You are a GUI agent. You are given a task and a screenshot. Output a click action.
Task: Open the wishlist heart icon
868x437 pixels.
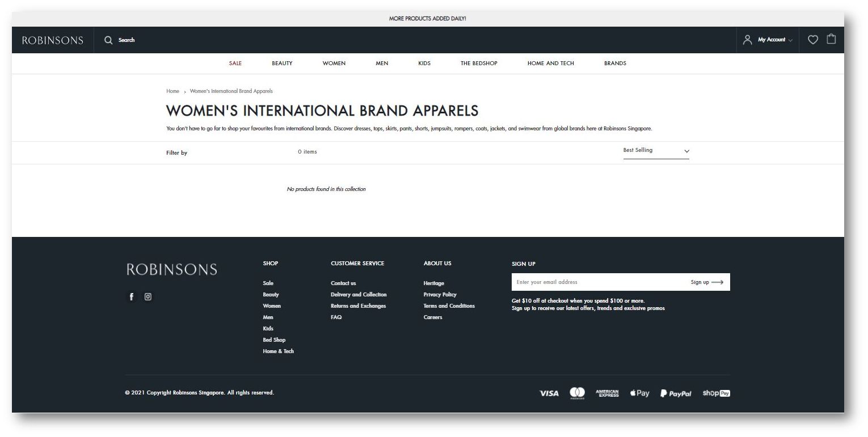tap(813, 40)
